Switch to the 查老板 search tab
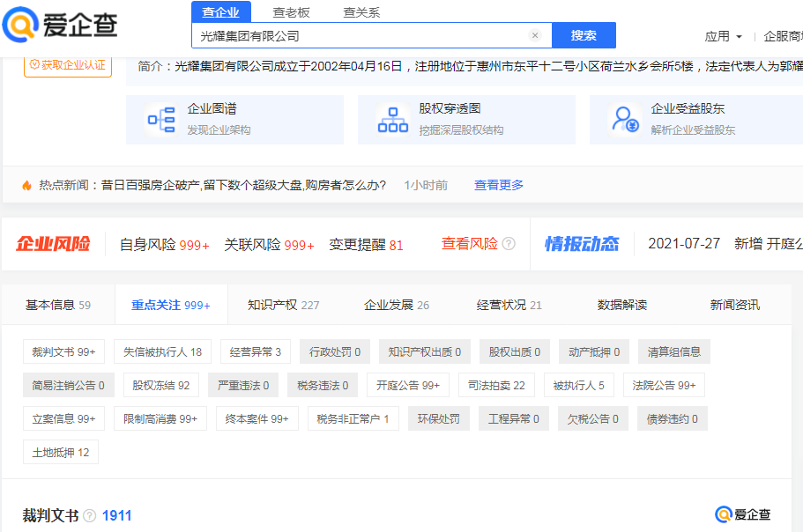This screenshot has height=532, width=803. point(290,12)
